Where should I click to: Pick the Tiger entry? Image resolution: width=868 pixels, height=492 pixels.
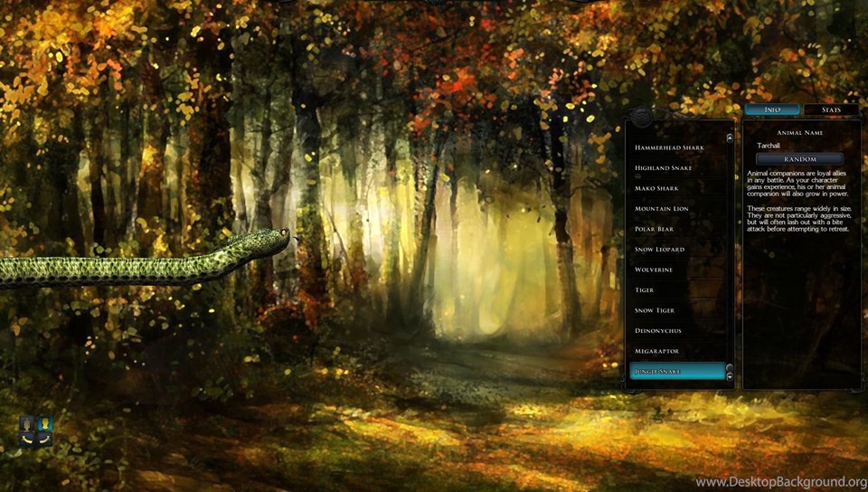point(677,290)
